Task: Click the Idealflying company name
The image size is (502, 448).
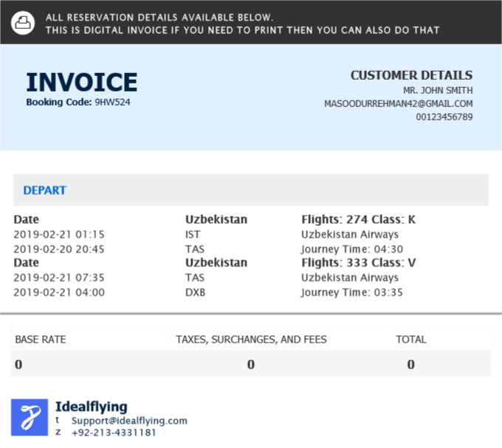Action: pyautogui.click(x=91, y=407)
